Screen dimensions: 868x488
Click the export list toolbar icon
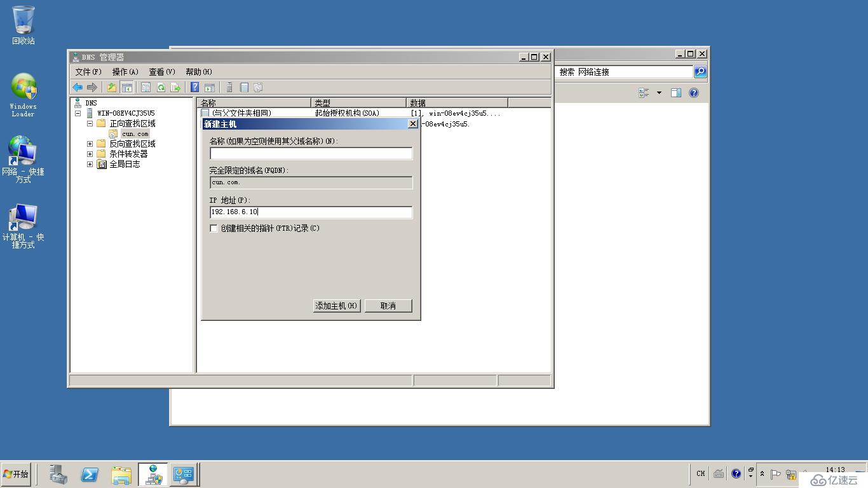click(x=175, y=88)
